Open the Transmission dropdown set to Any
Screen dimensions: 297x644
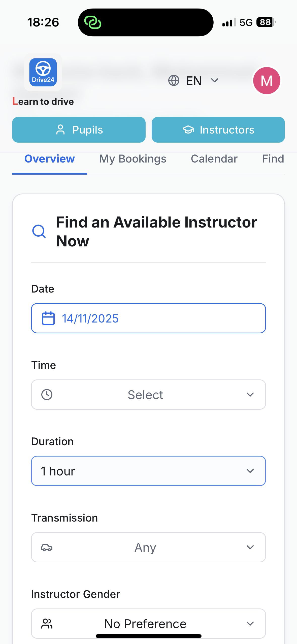(148, 547)
